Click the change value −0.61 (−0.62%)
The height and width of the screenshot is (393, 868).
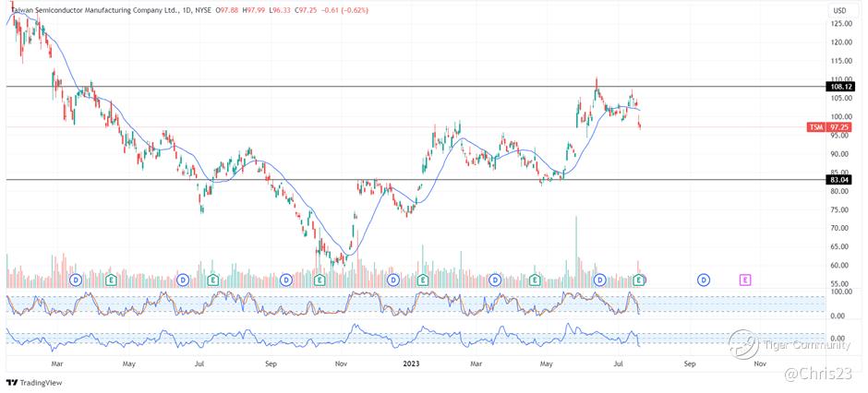click(344, 10)
